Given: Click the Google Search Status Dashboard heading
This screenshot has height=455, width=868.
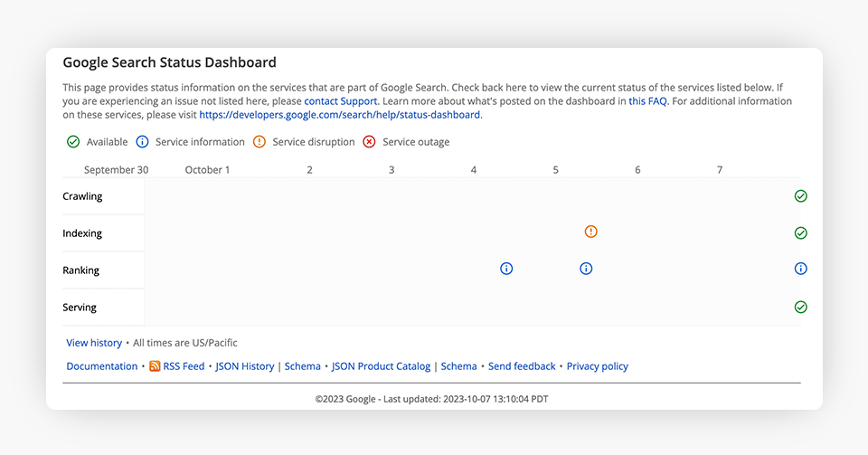Looking at the screenshot, I should pos(169,63).
